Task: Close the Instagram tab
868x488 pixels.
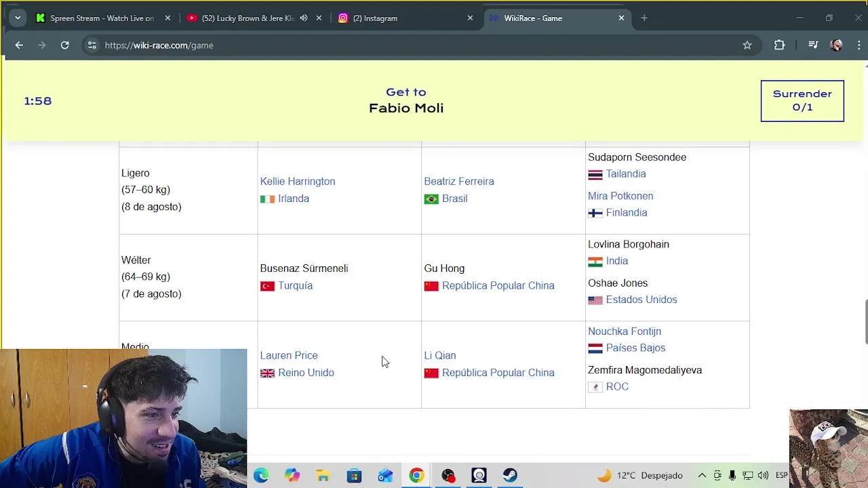Action: click(x=470, y=18)
